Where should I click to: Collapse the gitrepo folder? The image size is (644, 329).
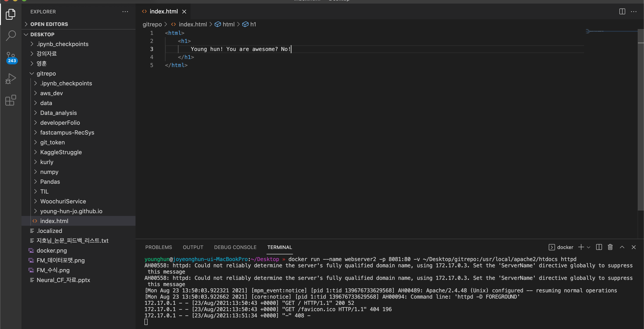click(46, 74)
